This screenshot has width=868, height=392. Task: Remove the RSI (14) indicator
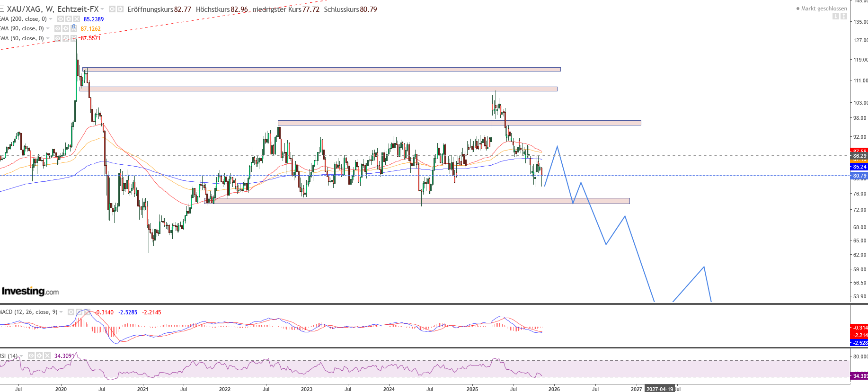47,356
